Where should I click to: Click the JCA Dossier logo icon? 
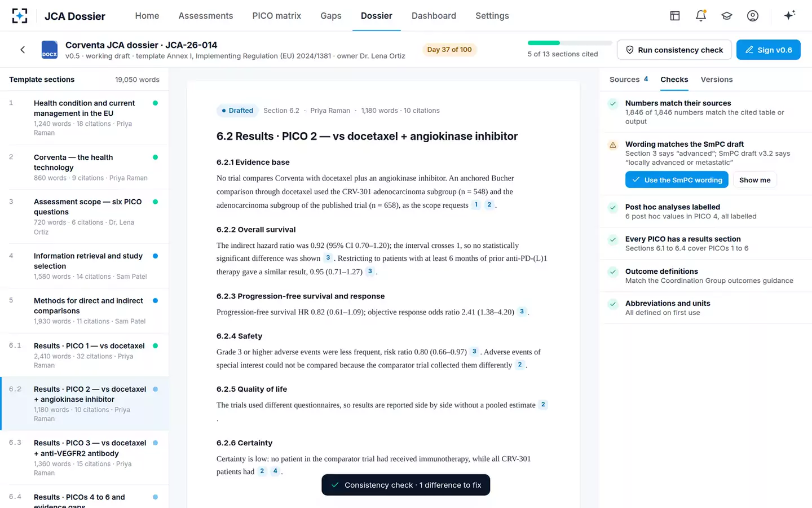coord(20,16)
